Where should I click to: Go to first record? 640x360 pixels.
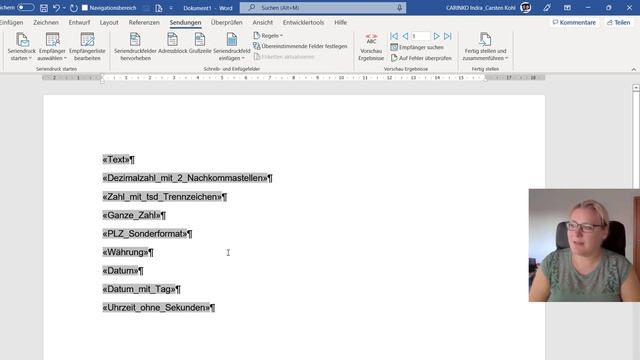point(394,36)
